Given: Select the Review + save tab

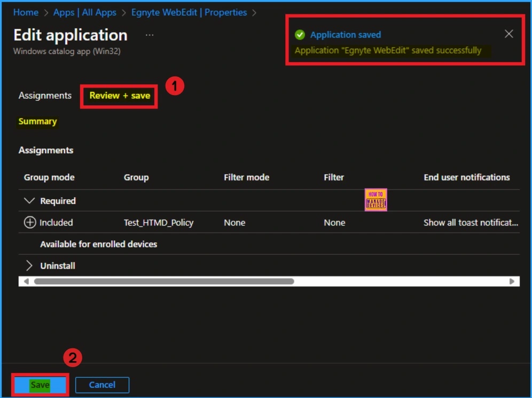Looking at the screenshot, I should 120,96.
